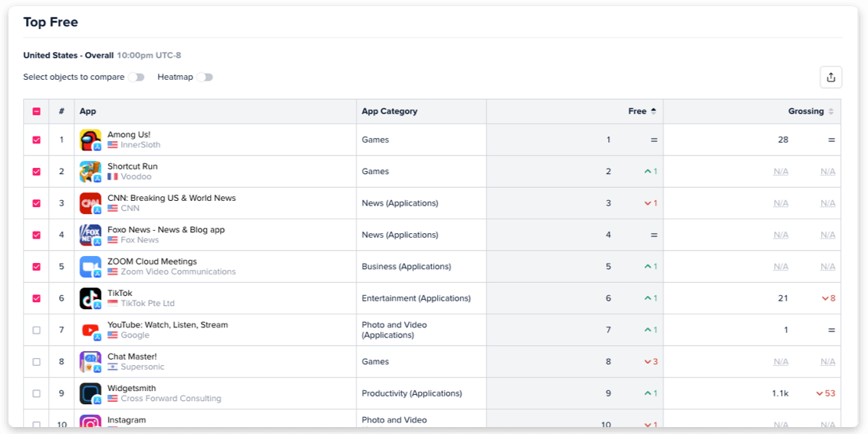Viewport: 868px width, 434px height.
Task: Click the CNN app icon
Action: 90,203
